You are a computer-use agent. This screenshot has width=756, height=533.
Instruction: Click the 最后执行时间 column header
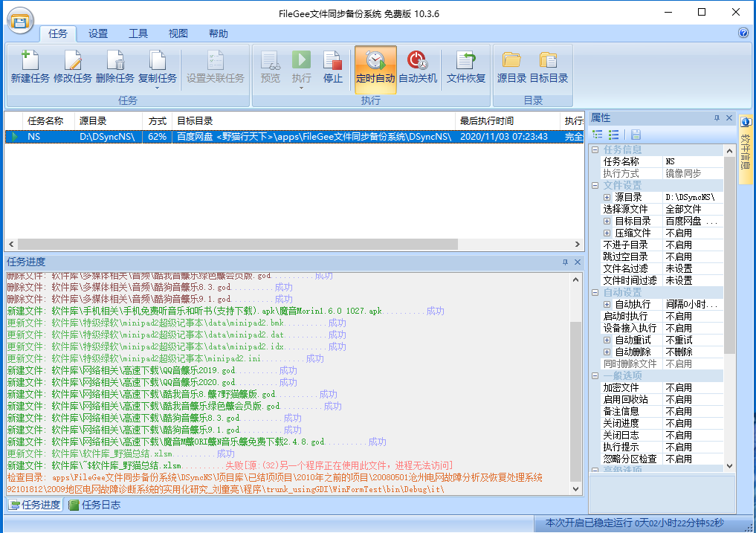coord(507,120)
